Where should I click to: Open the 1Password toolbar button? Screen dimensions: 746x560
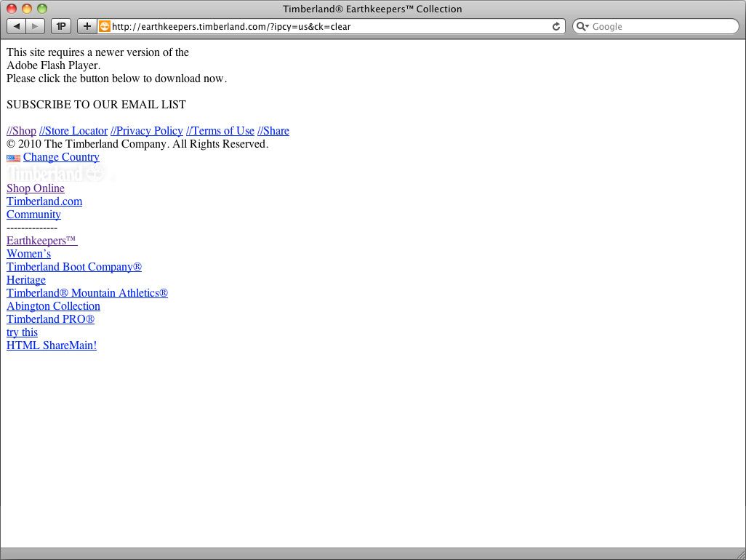[x=61, y=26]
